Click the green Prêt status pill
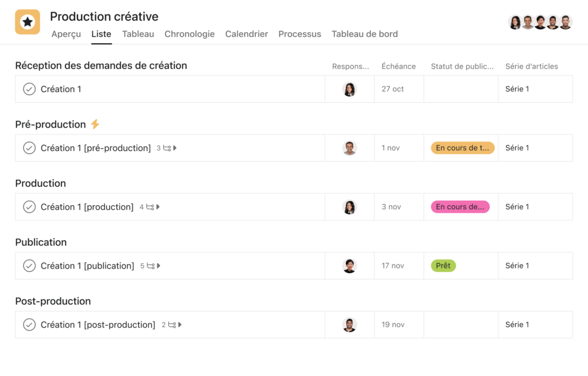Screen dimensions: 588x376 tap(443, 266)
